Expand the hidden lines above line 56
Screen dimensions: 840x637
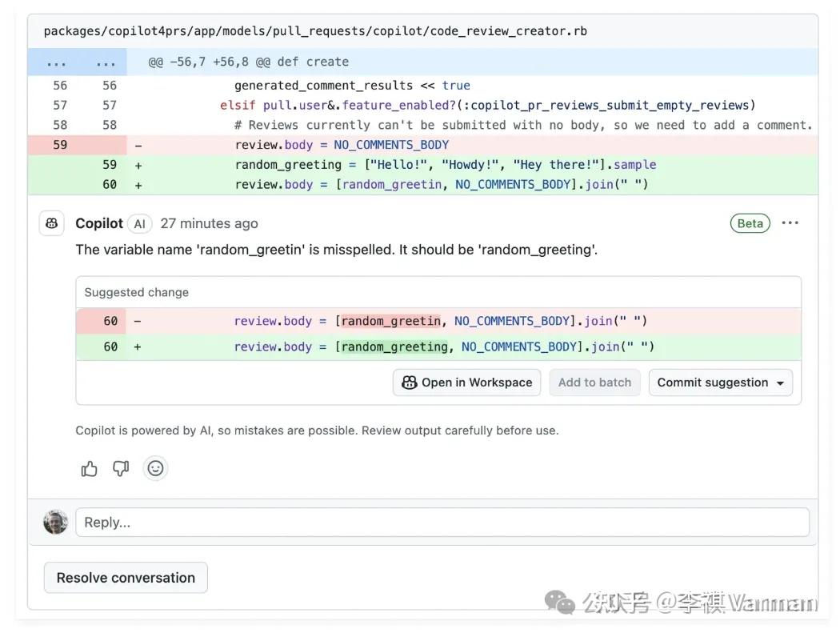[77, 62]
